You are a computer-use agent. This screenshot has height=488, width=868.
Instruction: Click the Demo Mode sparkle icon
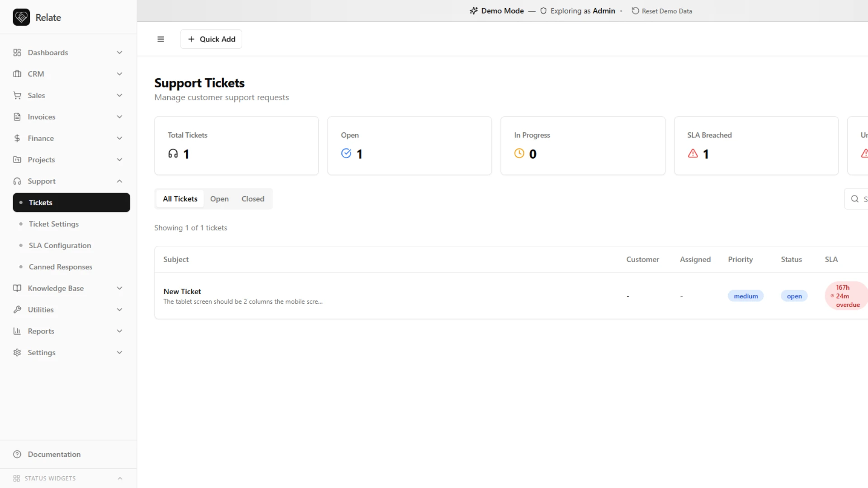pos(473,11)
